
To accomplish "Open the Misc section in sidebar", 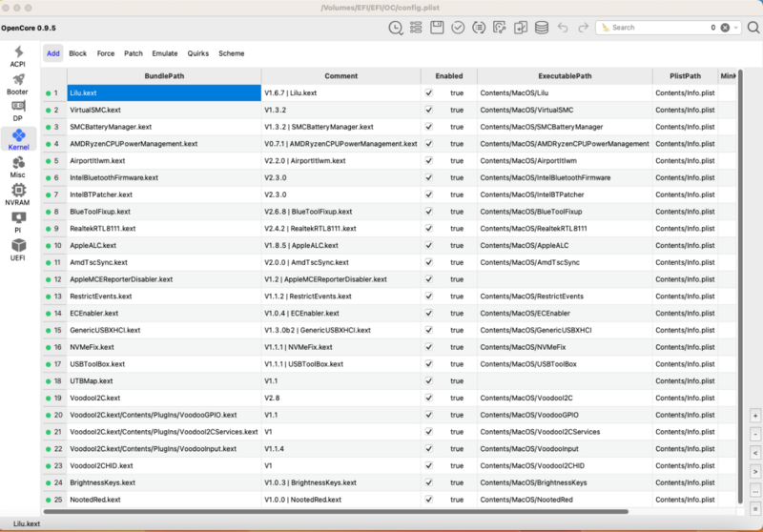I will (18, 167).
